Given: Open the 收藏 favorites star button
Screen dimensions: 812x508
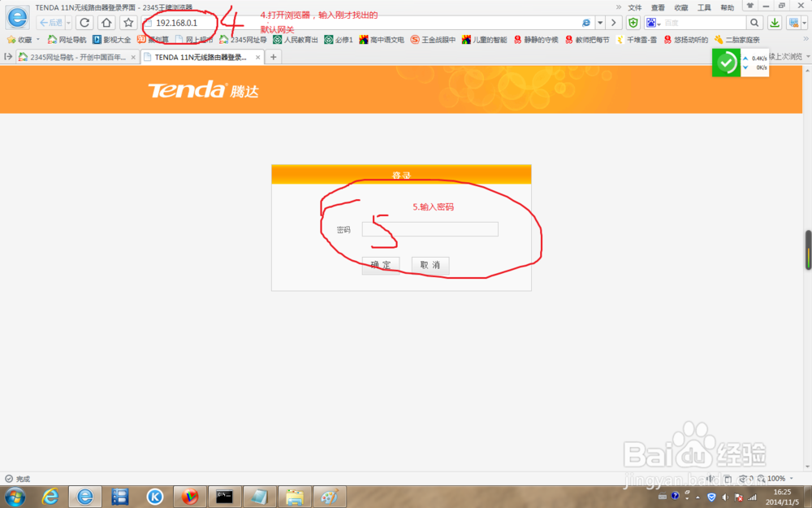Looking at the screenshot, I should click(19, 39).
